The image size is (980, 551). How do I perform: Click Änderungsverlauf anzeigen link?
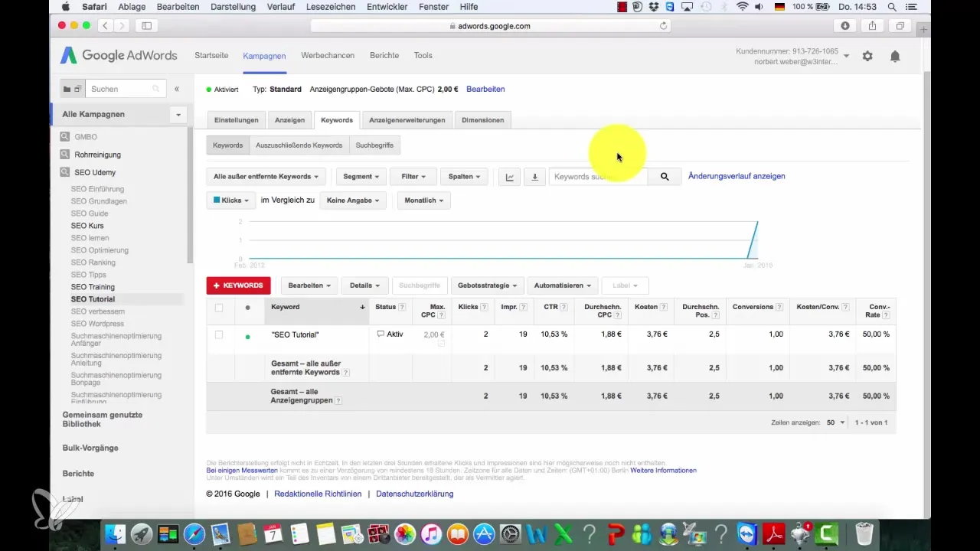click(x=737, y=176)
